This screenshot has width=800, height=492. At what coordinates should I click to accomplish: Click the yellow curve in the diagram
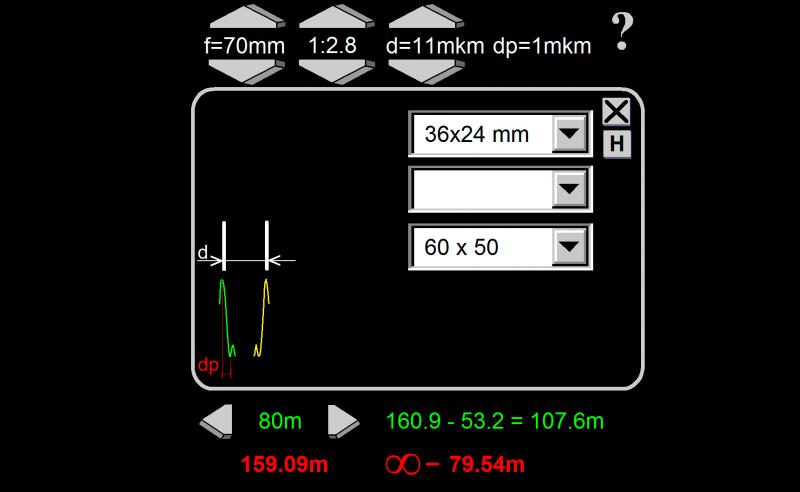click(262, 317)
